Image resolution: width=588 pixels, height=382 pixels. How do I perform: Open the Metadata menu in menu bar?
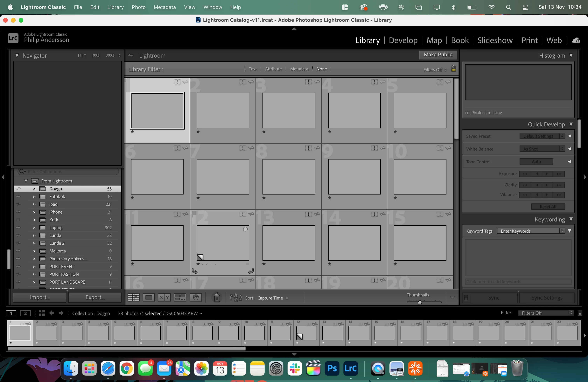[x=164, y=7]
